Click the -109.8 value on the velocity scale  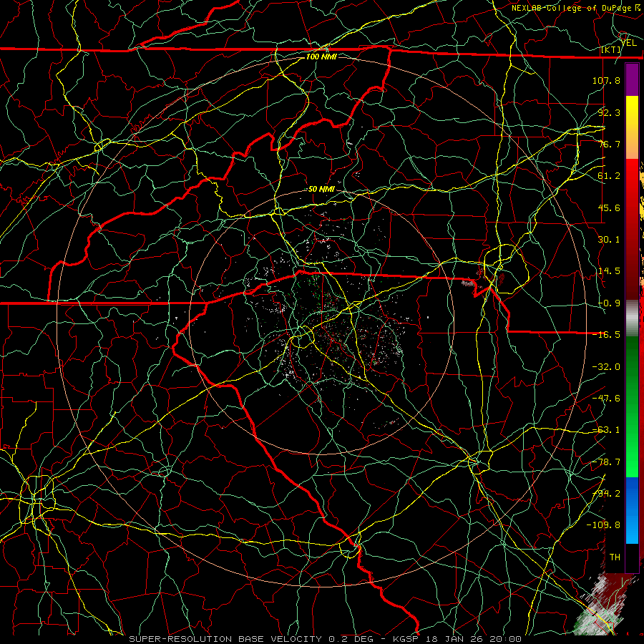pos(603,525)
